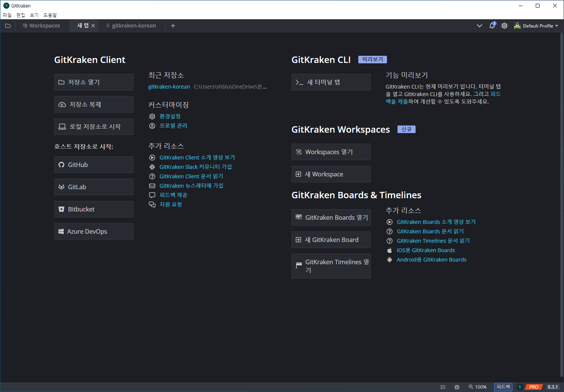
Task: Click the gear icon next to 환경설정
Action: [x=152, y=116]
